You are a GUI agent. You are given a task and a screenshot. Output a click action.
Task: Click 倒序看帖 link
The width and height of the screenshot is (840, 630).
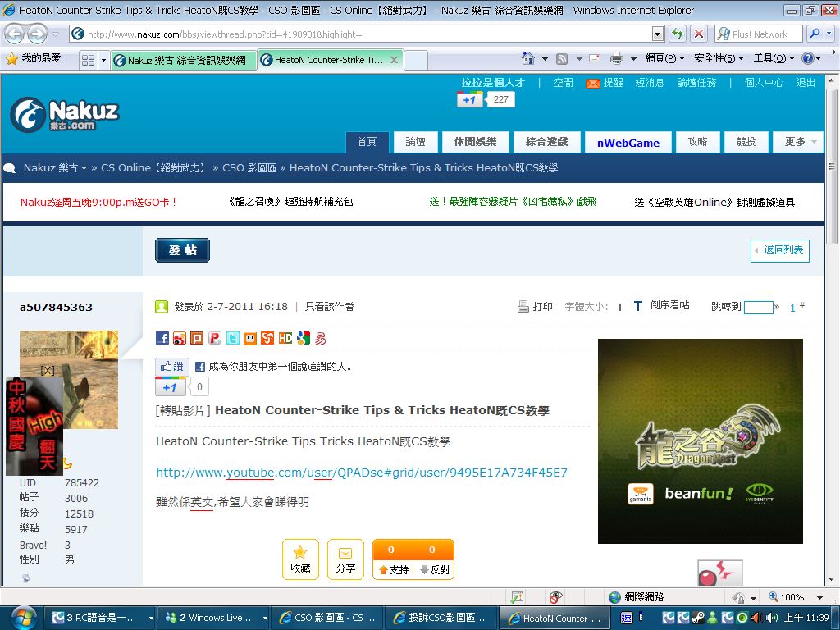(669, 305)
